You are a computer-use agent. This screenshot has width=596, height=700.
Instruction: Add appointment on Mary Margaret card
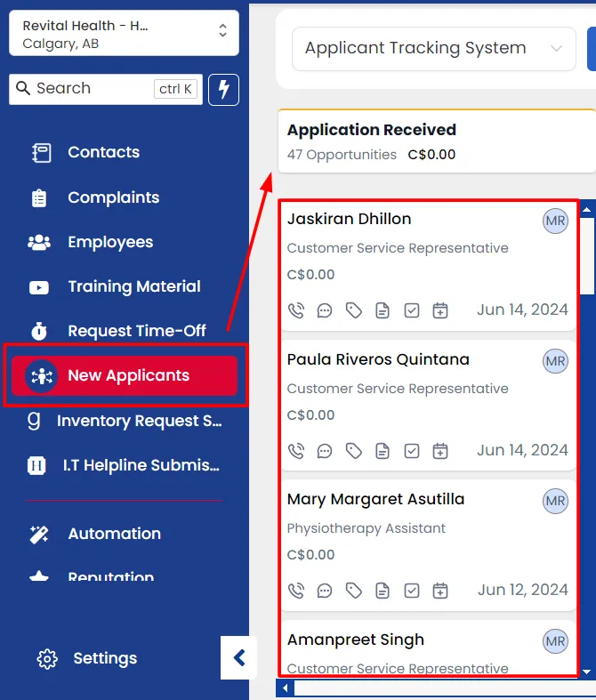tap(440, 591)
